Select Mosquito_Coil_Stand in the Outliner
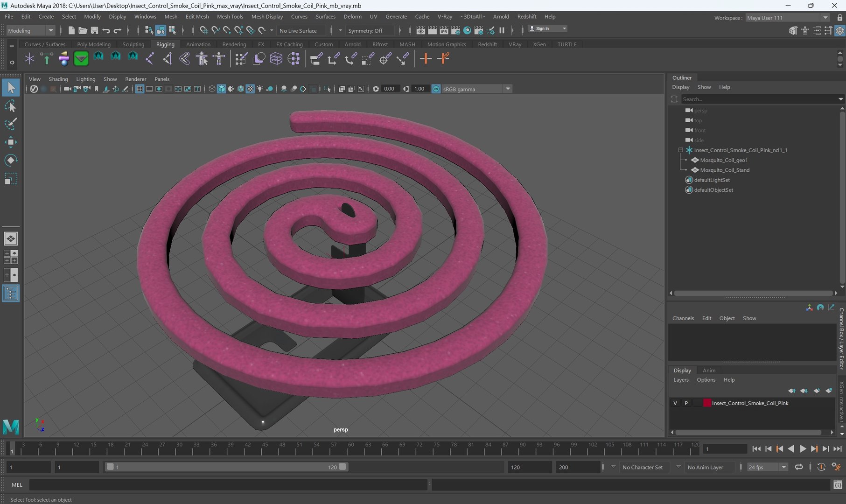Viewport: 846px width, 504px height. click(724, 170)
